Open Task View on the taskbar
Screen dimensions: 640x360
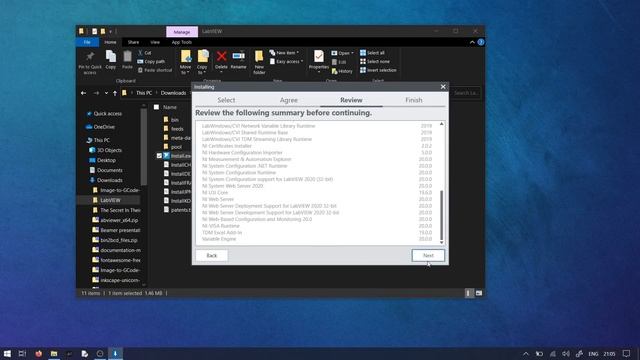click(22, 353)
